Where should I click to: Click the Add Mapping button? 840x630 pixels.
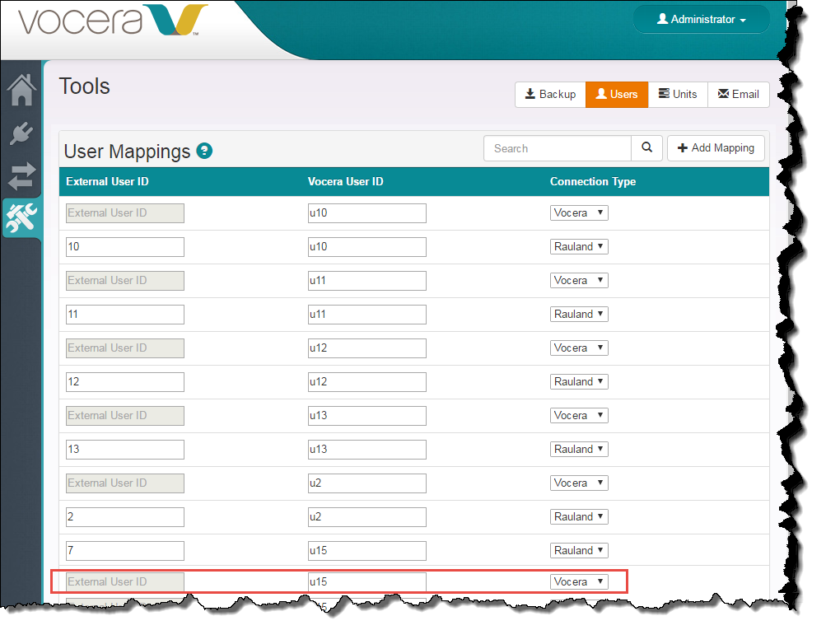click(x=716, y=148)
